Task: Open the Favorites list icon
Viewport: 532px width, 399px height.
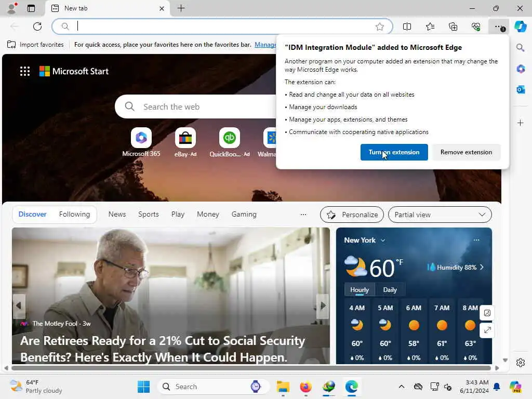Action: click(430, 26)
